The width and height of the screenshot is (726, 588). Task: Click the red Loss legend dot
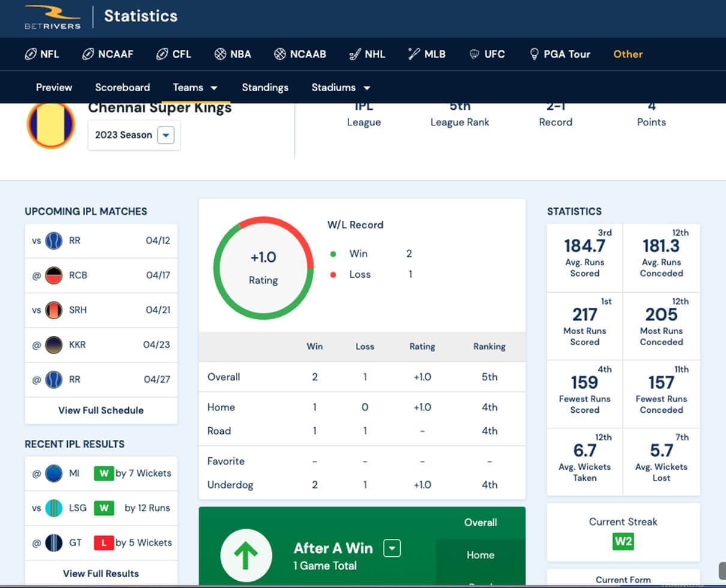[333, 275]
